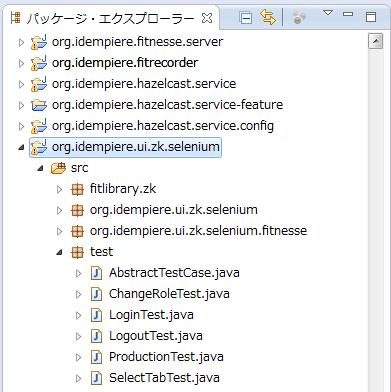Select org.idempiere.hazelcast.service.config label

(163, 126)
